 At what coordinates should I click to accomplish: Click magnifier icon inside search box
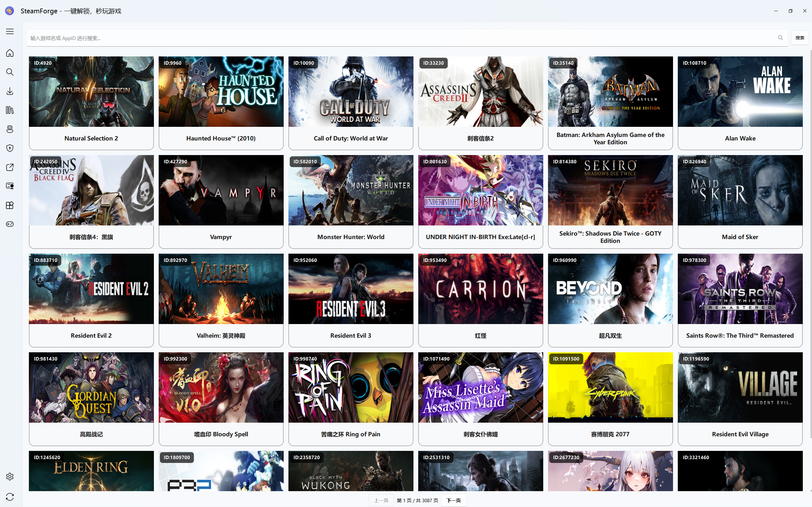click(780, 38)
